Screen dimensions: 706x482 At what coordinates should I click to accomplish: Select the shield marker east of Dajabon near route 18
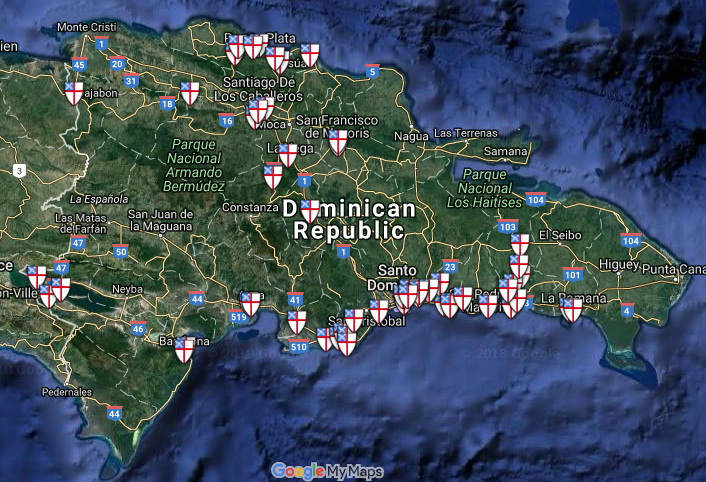(x=190, y=93)
